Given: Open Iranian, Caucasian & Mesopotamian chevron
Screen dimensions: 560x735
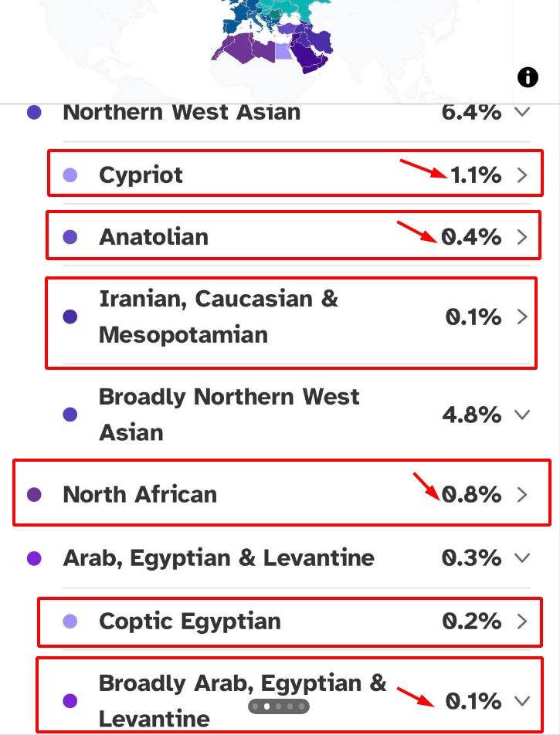Looking at the screenshot, I should point(522,317).
